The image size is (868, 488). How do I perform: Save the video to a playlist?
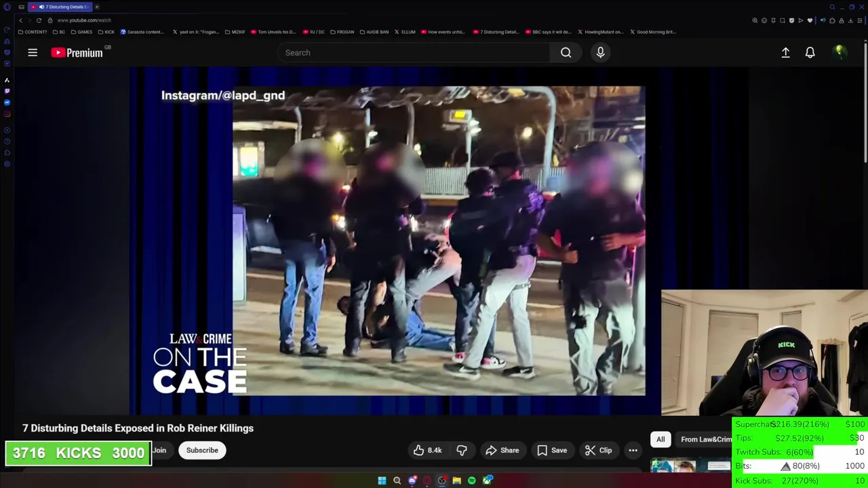pos(552,450)
